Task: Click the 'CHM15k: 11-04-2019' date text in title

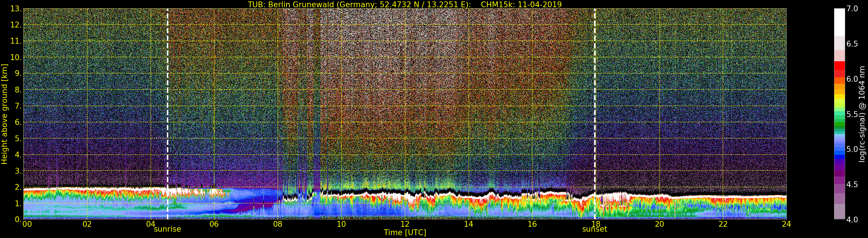Action: 521,4
